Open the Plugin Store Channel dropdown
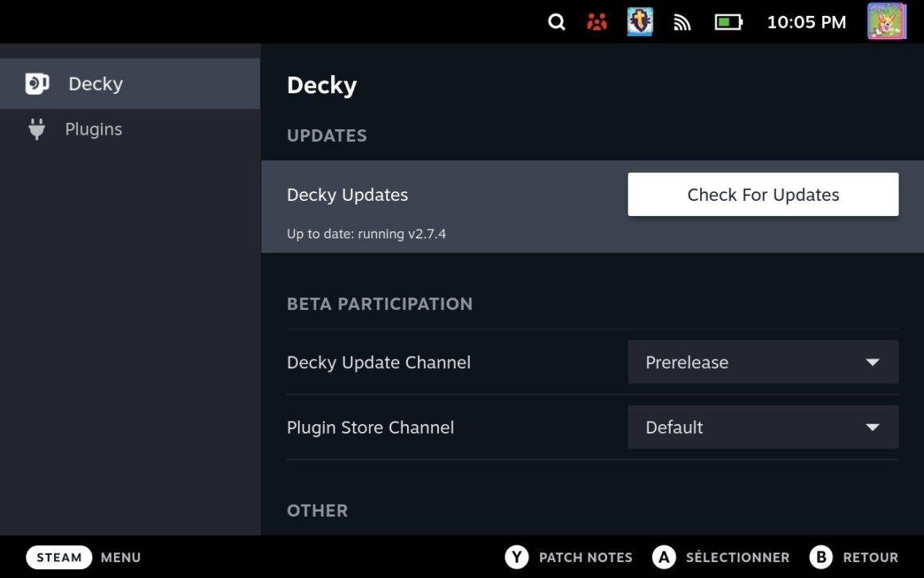This screenshot has width=924, height=578. tap(763, 427)
